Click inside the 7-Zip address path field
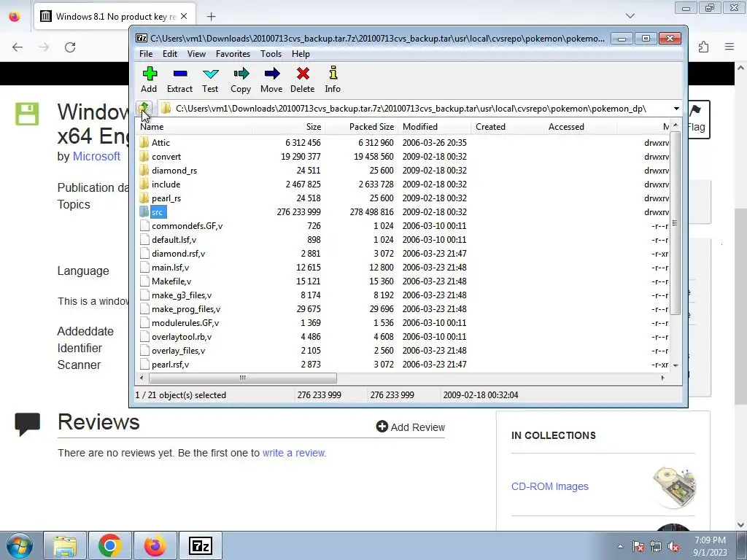 coord(414,109)
